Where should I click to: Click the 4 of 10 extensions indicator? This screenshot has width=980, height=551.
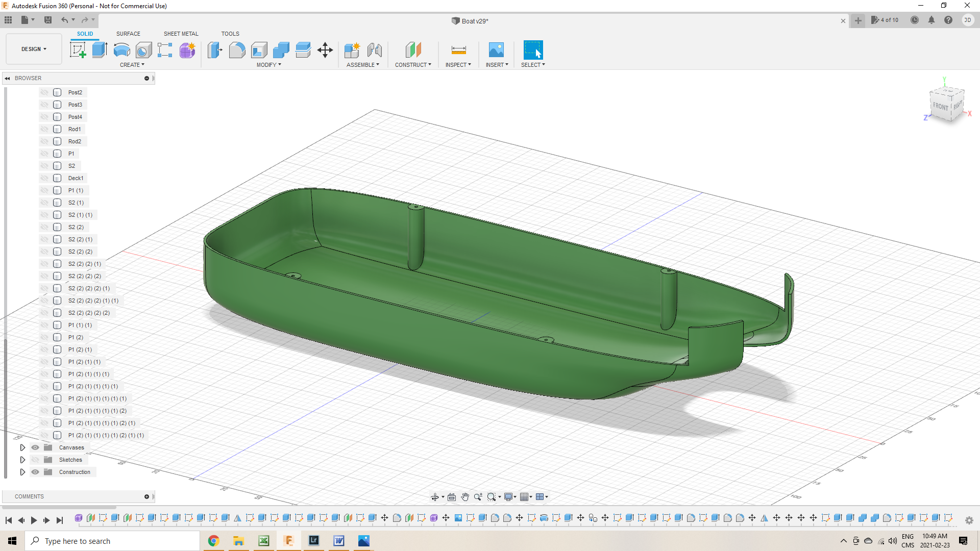885,20
